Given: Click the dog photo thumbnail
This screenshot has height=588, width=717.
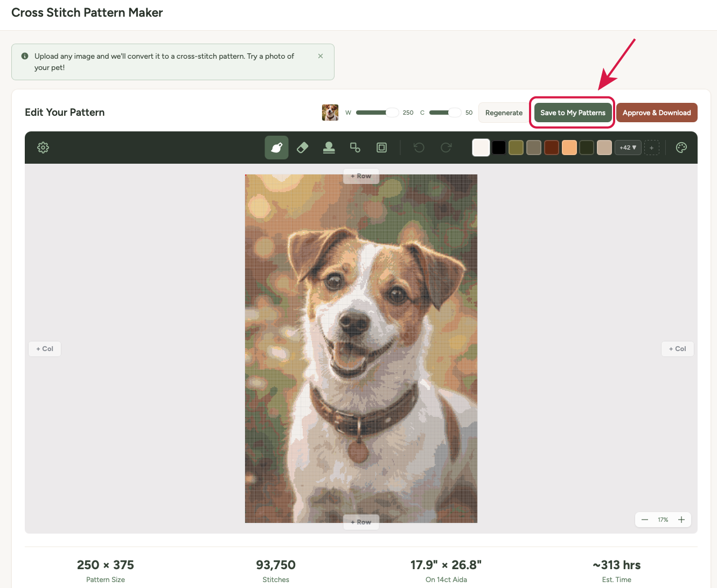Looking at the screenshot, I should click(x=330, y=113).
